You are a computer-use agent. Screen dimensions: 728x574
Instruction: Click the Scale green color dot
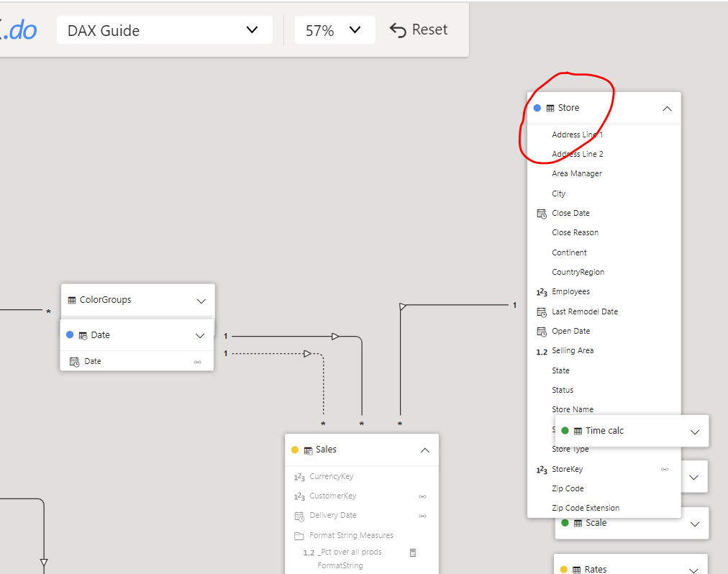565,523
